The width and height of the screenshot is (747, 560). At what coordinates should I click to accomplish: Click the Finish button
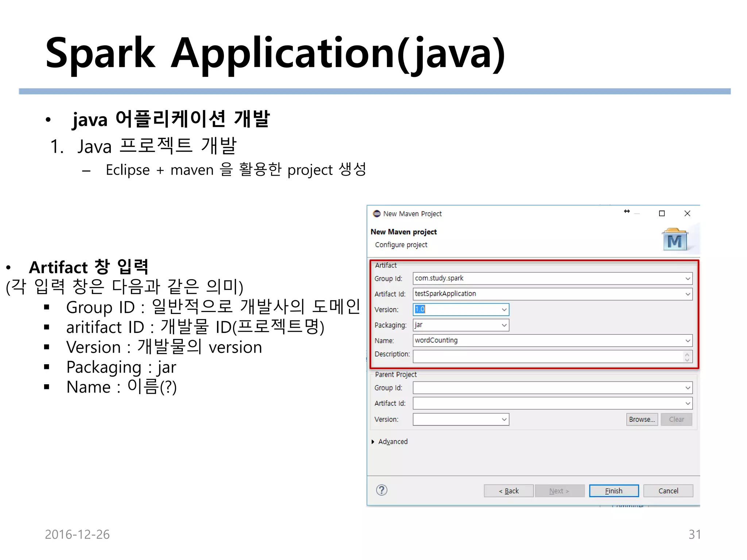[614, 491]
